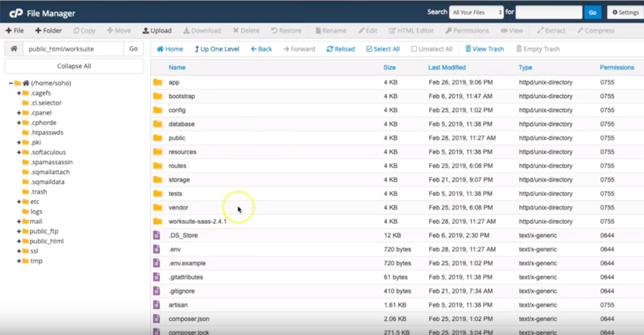Sort files by Last Modified column
Viewport: 644px width, 335px height.
447,67
